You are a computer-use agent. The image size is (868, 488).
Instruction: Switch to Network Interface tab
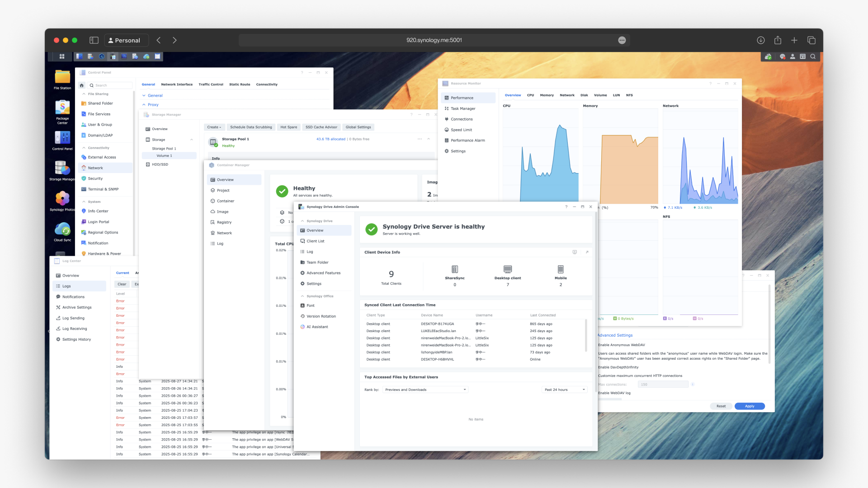pos(177,84)
